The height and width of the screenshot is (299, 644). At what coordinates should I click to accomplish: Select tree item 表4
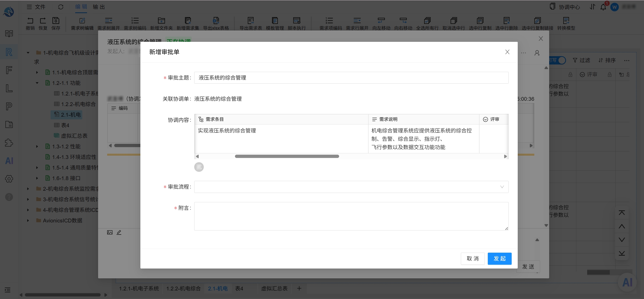point(62,125)
